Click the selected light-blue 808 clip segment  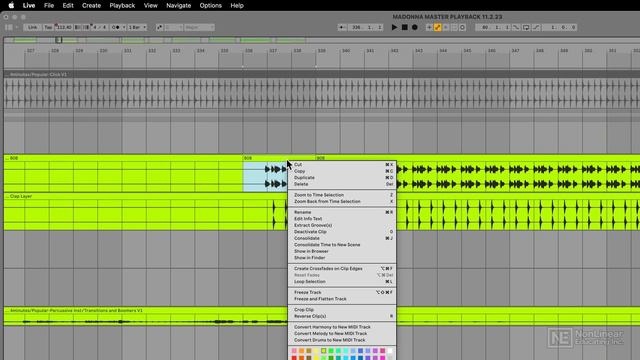265,177
